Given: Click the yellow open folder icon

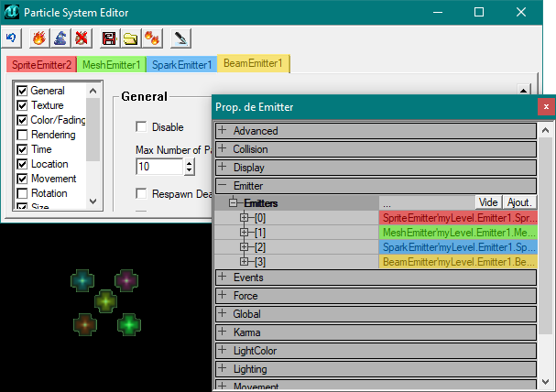Looking at the screenshot, I should tap(130, 38).
